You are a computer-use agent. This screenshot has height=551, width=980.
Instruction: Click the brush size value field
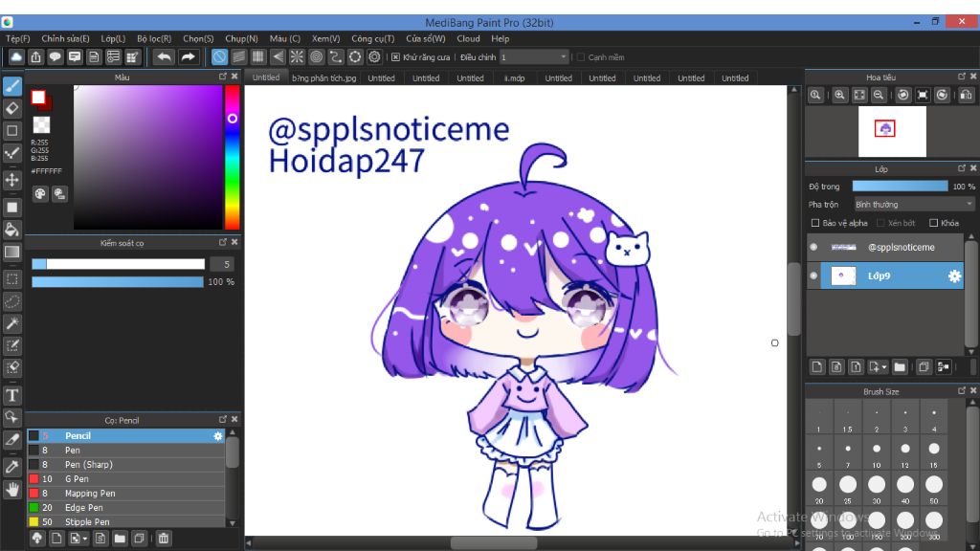point(222,264)
